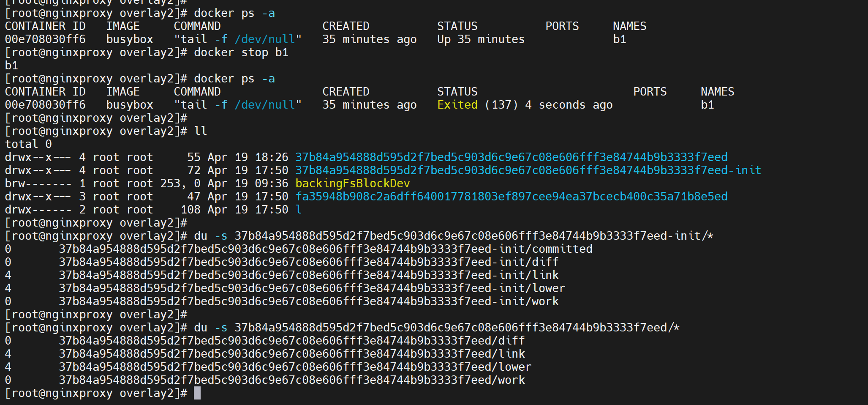Screen dimensions: 868x405
Task: Click the blue 'l' directory entry
Action: 299,210
